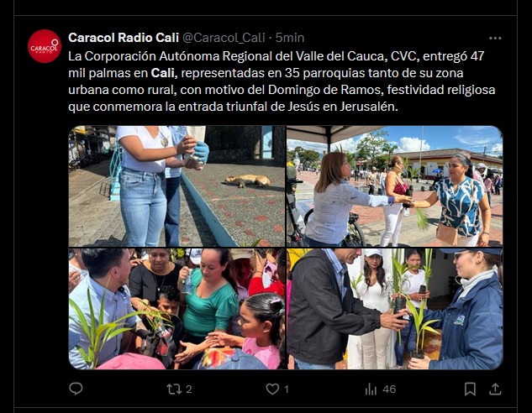Open Caracol Radio Cali display name

coord(124,38)
